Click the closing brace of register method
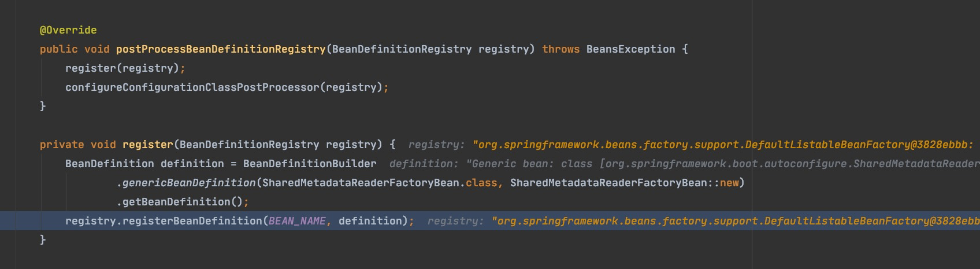This screenshot has height=269, width=980. coord(43,239)
